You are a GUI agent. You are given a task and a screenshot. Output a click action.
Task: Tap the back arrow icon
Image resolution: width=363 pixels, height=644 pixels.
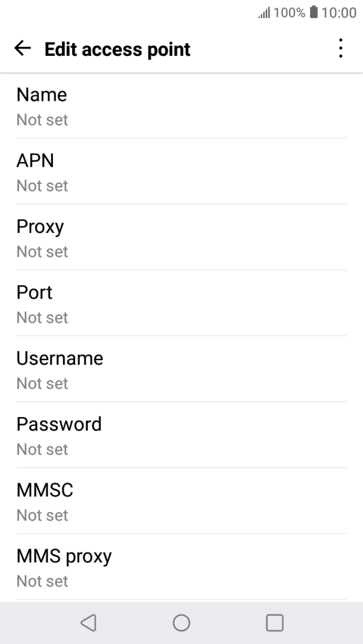23,49
